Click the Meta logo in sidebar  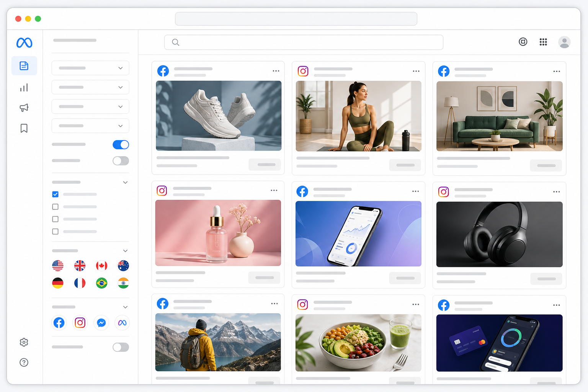pyautogui.click(x=24, y=42)
